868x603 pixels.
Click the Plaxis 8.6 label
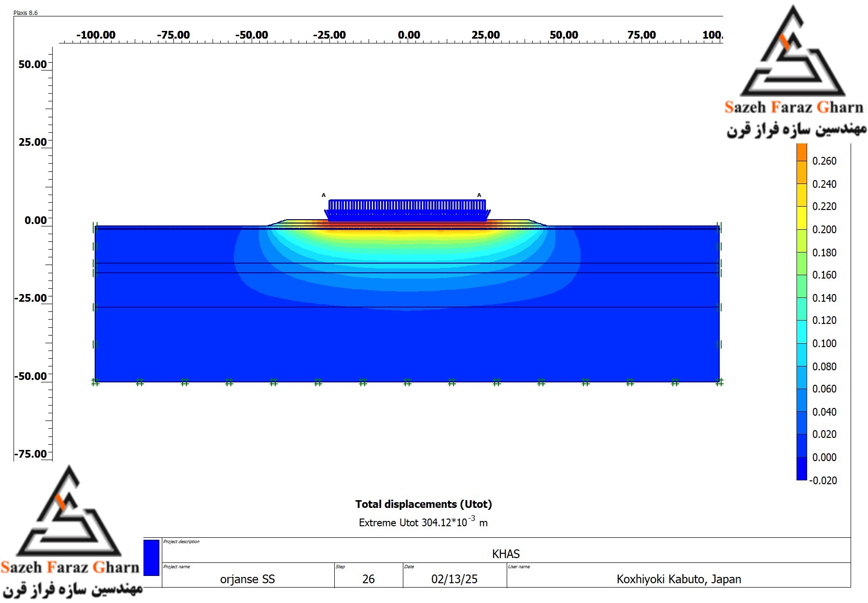(26, 13)
